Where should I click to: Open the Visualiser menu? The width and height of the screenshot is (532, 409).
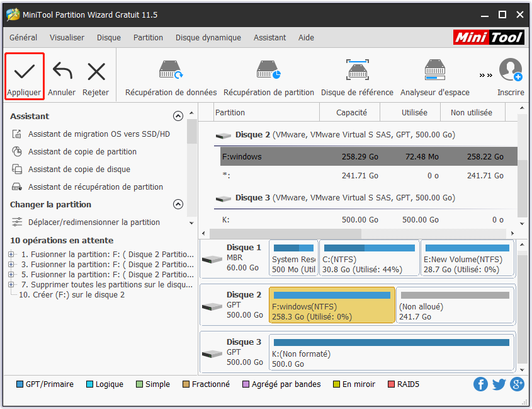[x=67, y=37]
